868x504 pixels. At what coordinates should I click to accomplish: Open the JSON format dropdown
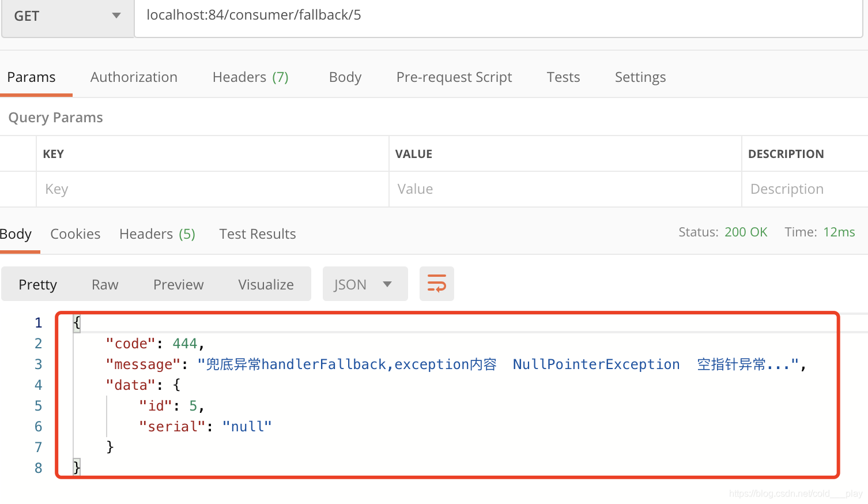(365, 284)
